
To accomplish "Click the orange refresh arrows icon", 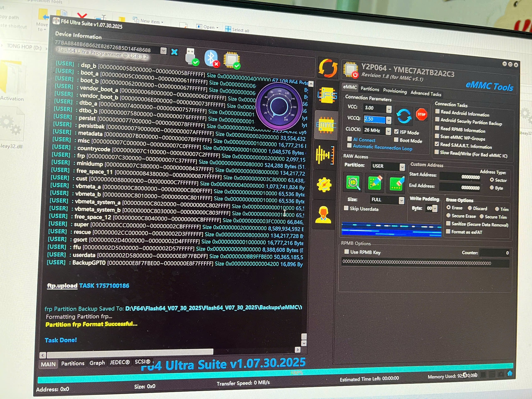I will point(328,68).
